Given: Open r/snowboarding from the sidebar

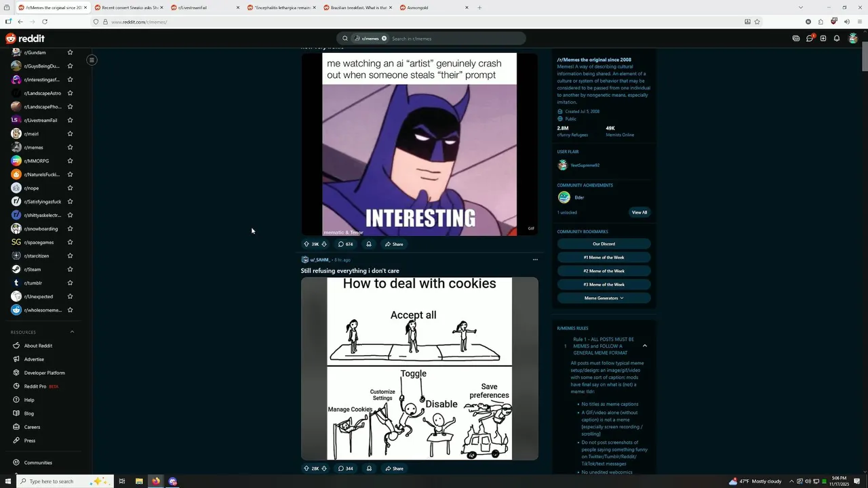Looking at the screenshot, I should (x=41, y=228).
